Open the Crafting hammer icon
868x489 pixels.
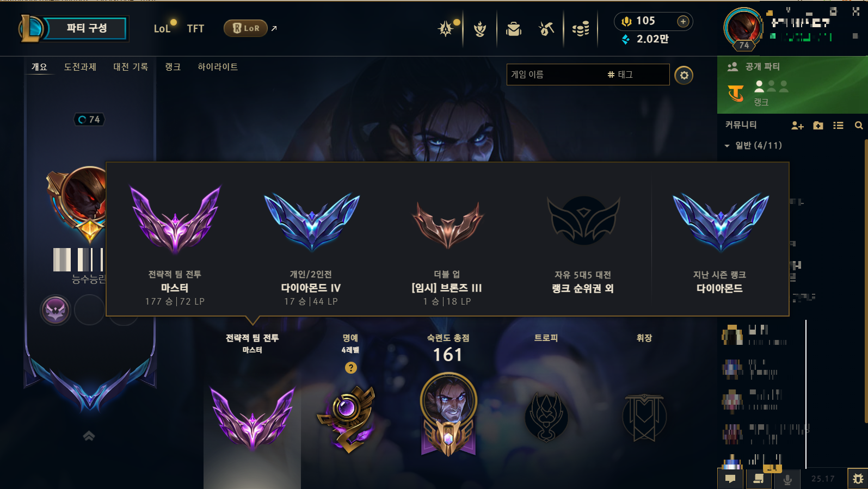tap(546, 29)
